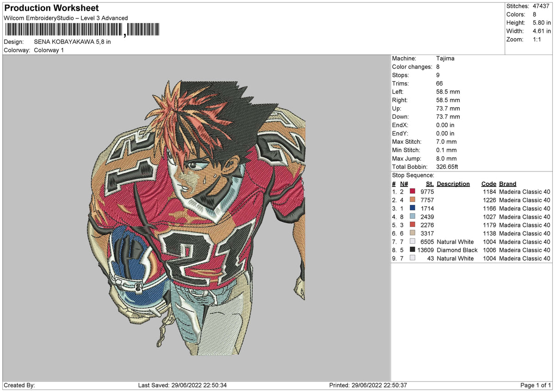Choose the light blue swatch for code 1027
The image size is (555, 392).
pos(413,217)
